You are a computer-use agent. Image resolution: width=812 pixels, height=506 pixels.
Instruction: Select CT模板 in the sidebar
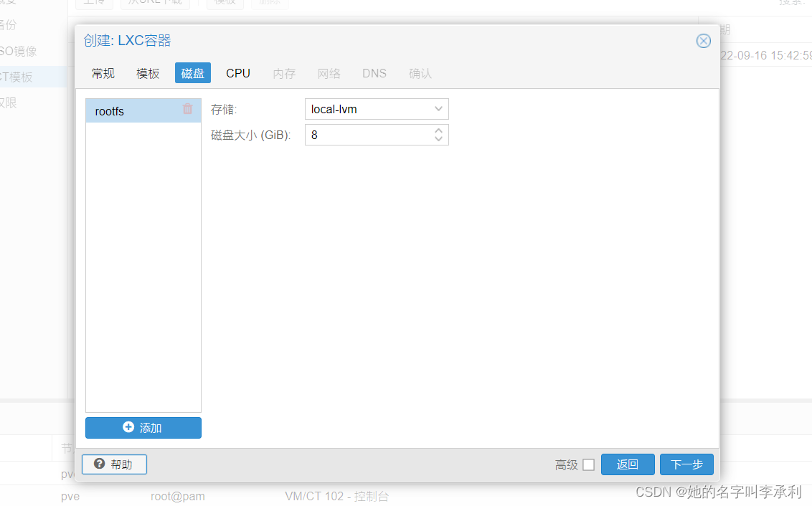(17, 77)
